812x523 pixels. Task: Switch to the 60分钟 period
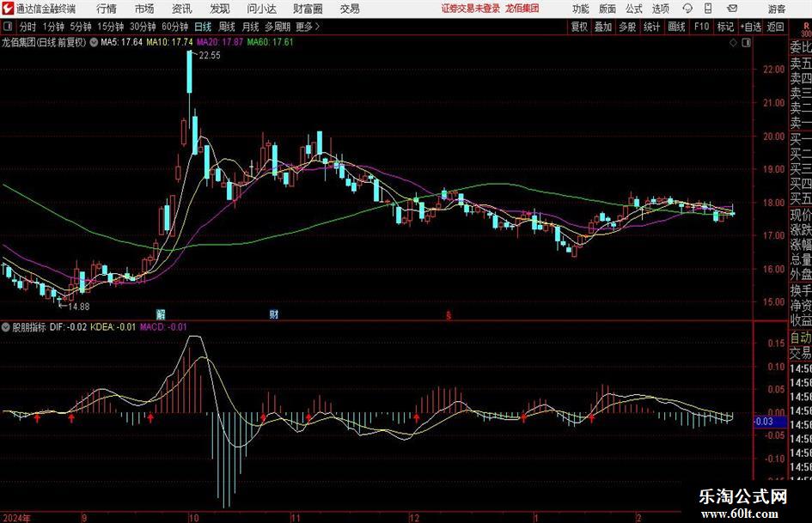coord(175,27)
